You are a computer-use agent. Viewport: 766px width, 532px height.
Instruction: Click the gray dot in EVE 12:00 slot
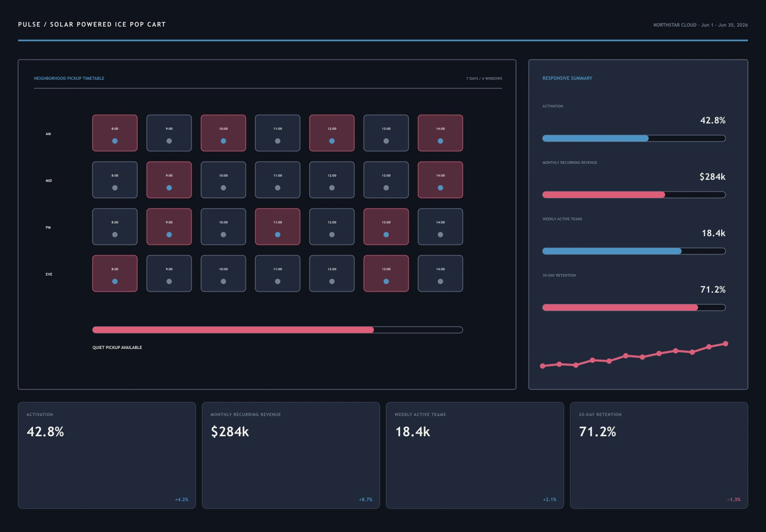tap(332, 281)
